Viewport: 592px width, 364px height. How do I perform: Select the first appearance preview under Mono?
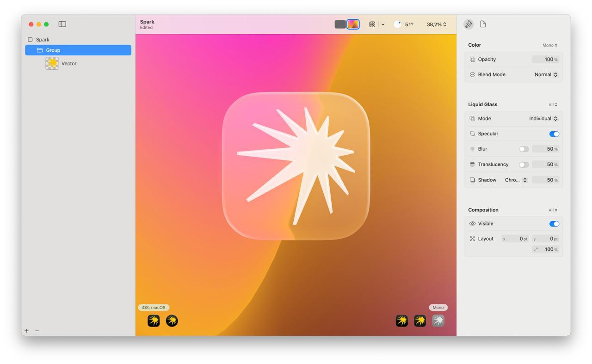pos(402,321)
